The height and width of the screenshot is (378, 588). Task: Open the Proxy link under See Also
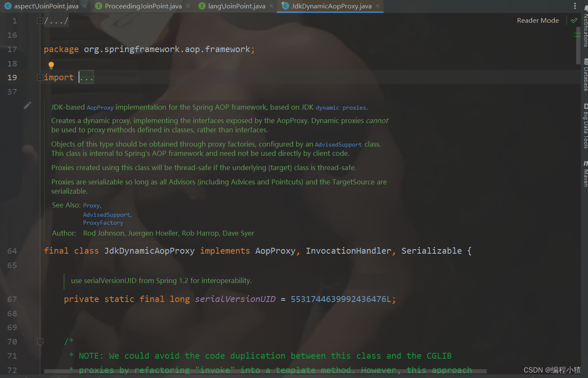(91, 206)
